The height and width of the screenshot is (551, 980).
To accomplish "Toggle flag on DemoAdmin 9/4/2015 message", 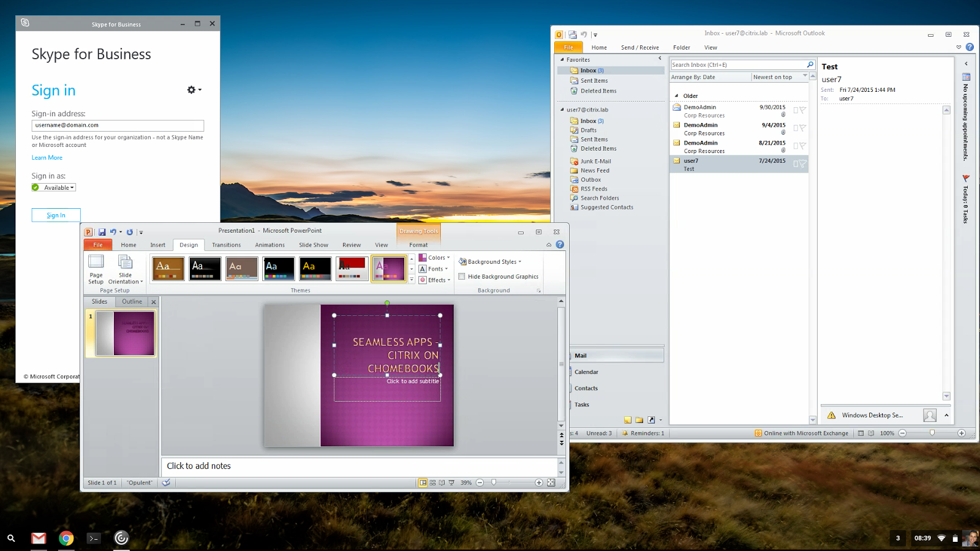I will tap(802, 128).
